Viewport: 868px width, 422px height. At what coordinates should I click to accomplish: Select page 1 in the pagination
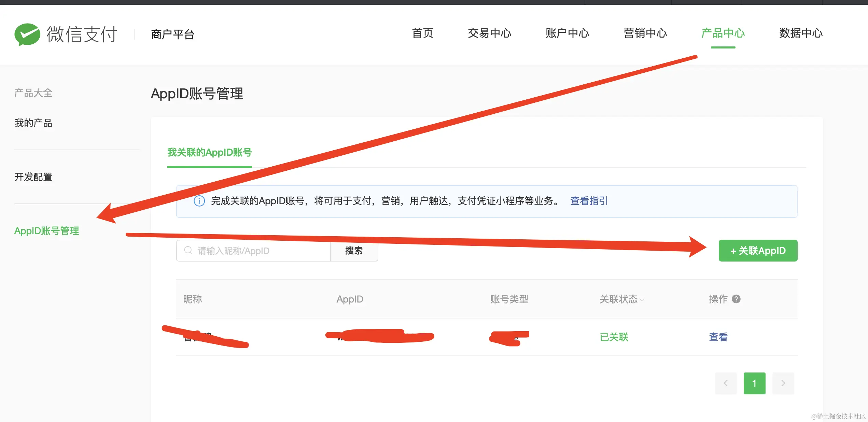754,383
